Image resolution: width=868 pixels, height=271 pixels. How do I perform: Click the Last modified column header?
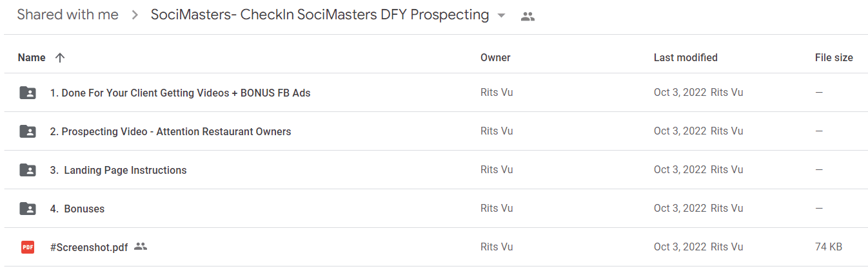coord(686,57)
